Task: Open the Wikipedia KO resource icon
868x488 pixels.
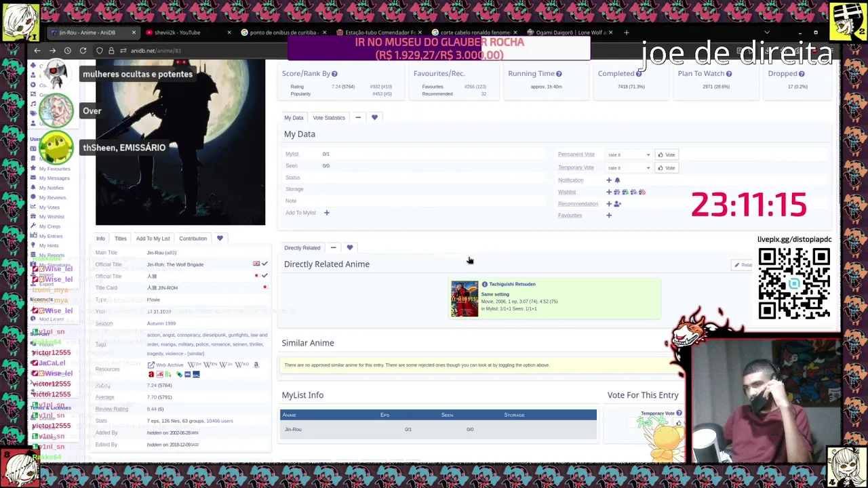Action: tap(241, 365)
